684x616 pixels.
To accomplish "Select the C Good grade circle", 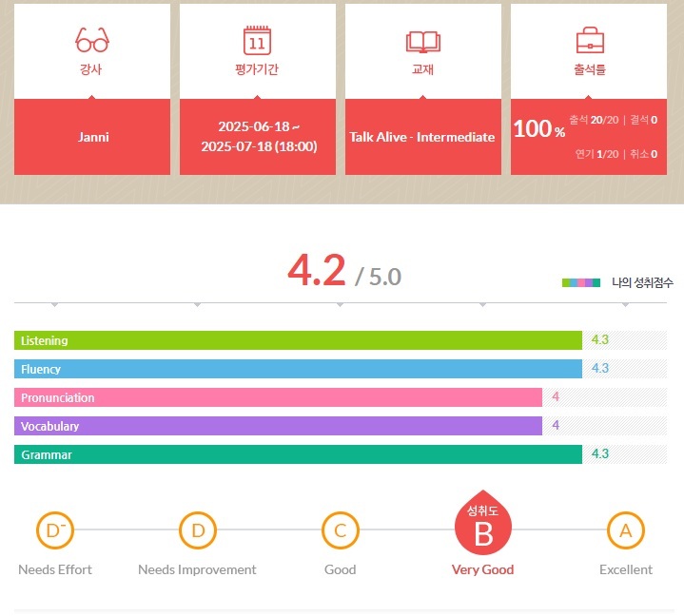I will pyautogui.click(x=340, y=530).
